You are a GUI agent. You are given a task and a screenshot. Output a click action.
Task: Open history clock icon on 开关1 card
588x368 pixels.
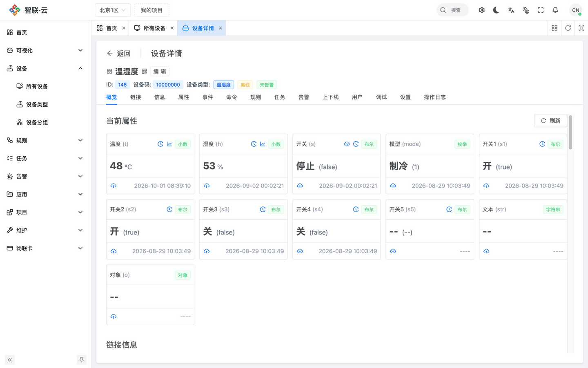(x=542, y=144)
